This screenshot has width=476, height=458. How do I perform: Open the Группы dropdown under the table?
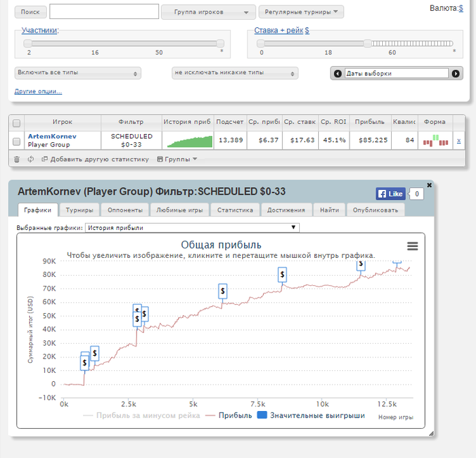(177, 159)
